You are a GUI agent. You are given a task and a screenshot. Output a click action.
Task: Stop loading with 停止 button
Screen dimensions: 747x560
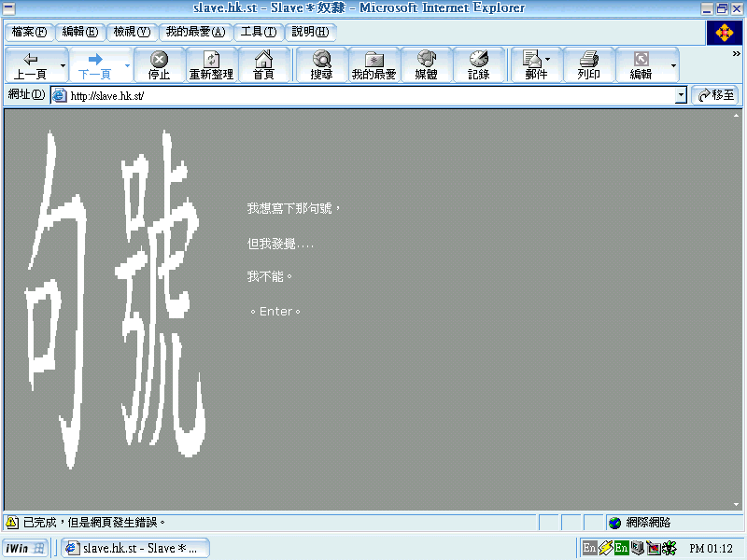click(x=159, y=65)
